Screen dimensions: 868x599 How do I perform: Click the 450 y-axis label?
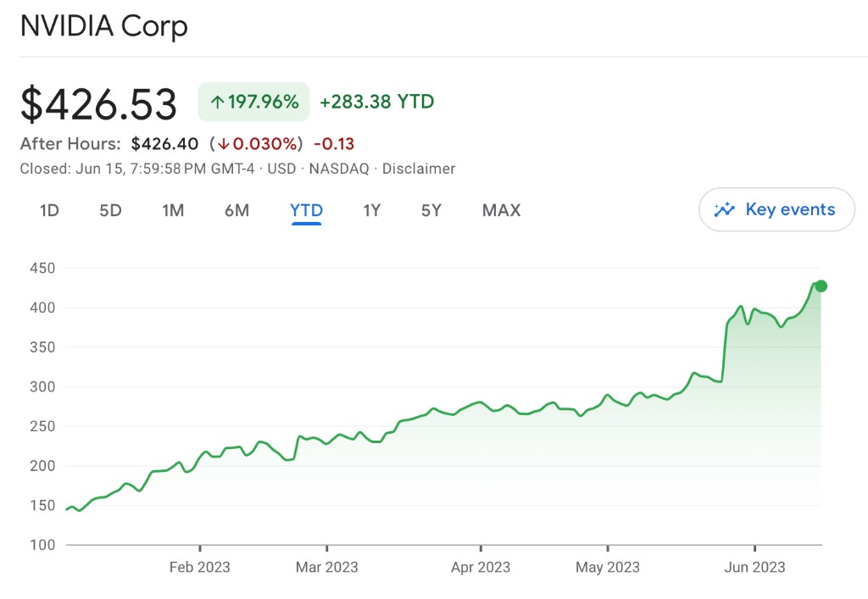coord(42,269)
